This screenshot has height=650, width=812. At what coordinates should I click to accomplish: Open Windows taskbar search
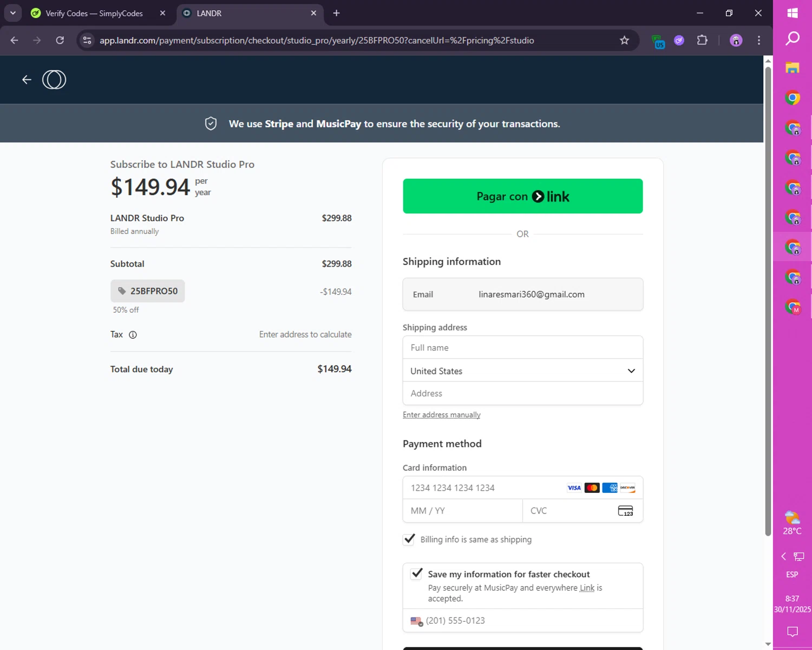coord(793,38)
